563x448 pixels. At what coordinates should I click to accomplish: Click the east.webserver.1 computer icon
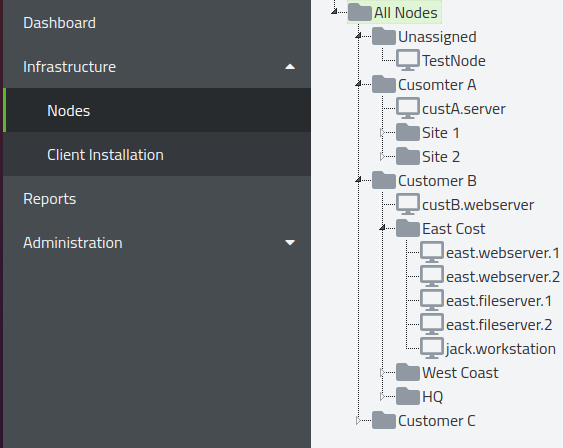click(x=432, y=252)
